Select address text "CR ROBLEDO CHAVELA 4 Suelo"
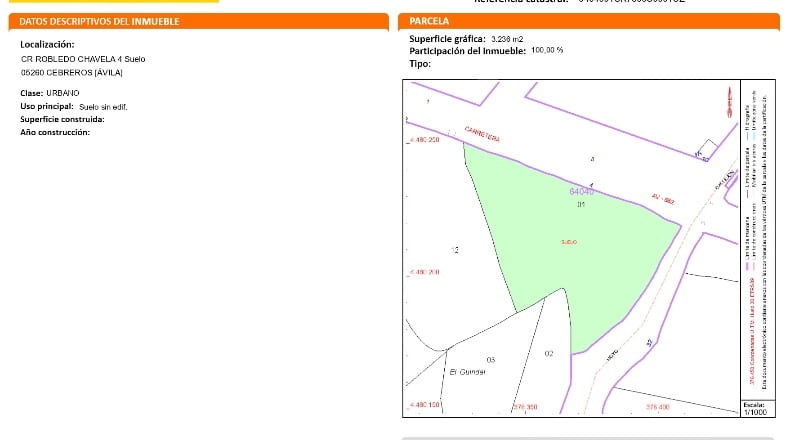Image resolution: width=790 pixels, height=440 pixels. (x=83, y=59)
